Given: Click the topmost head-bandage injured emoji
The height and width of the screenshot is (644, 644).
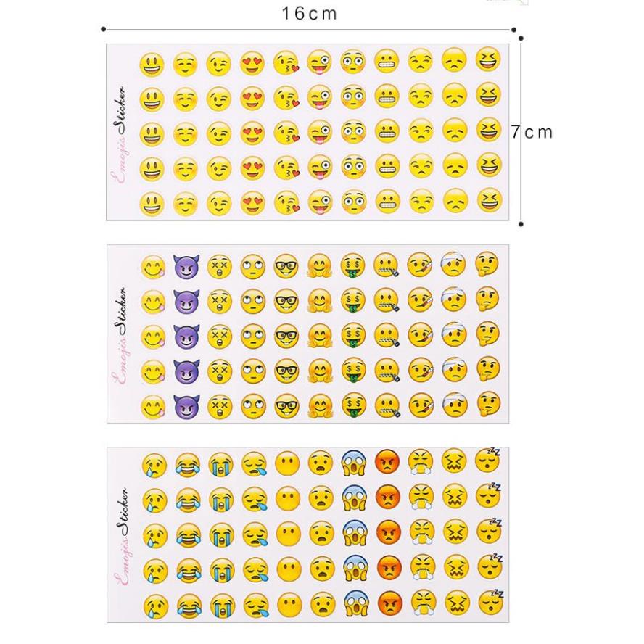Looking at the screenshot, I should click(x=453, y=264).
